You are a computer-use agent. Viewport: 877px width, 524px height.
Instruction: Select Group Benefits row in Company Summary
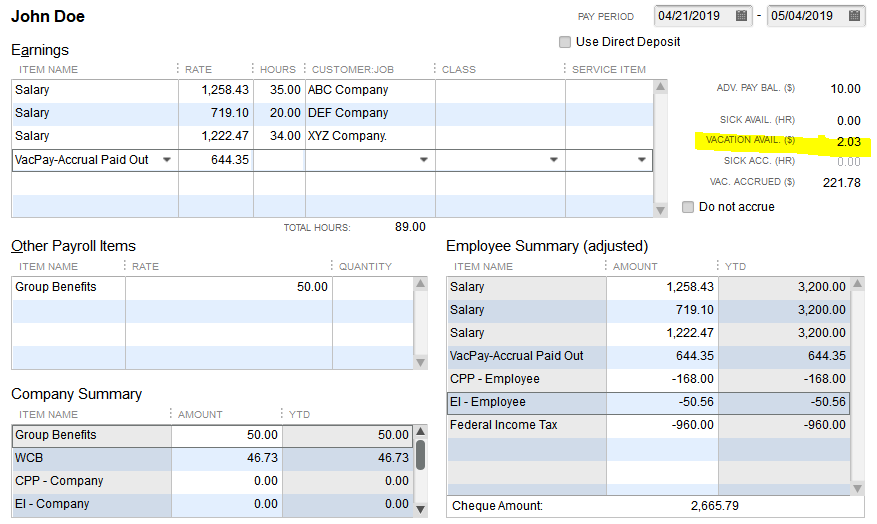(x=91, y=435)
